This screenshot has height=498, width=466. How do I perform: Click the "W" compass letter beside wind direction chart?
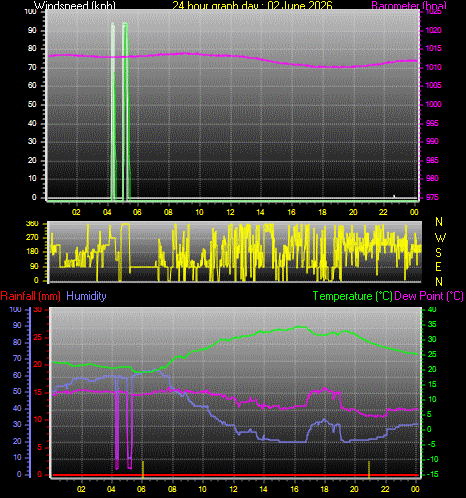pyautogui.click(x=440, y=238)
